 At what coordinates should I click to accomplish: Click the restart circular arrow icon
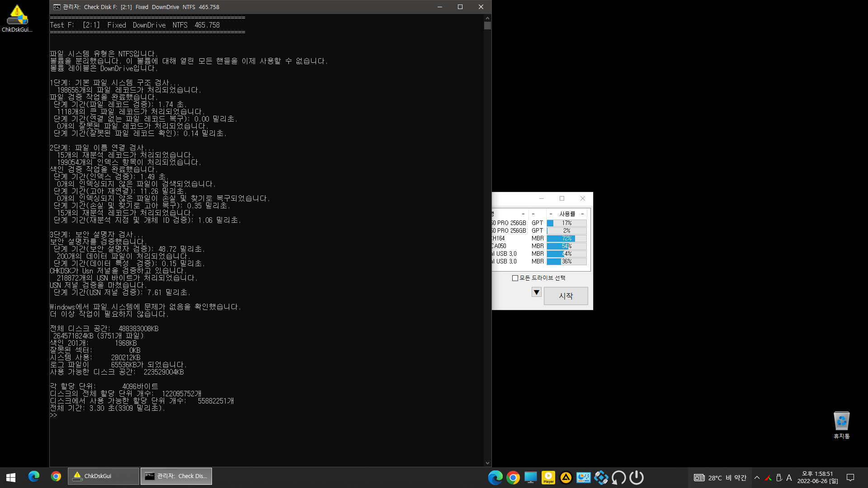pos(619,478)
